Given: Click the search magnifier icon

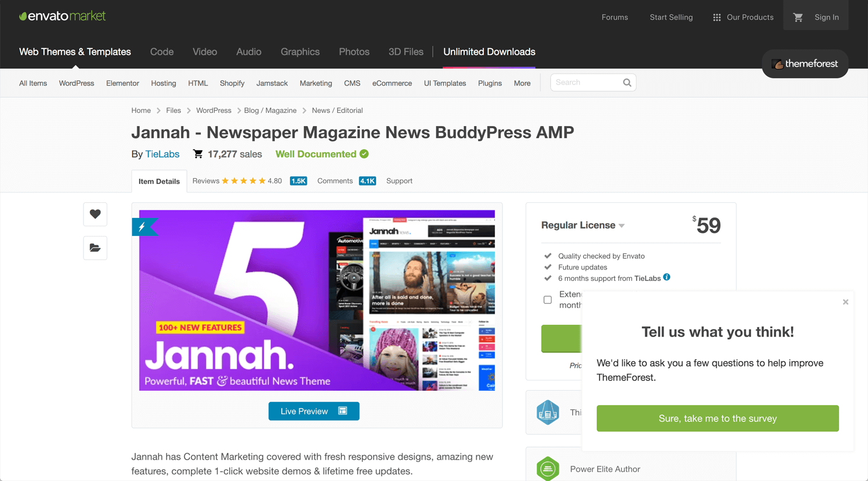Looking at the screenshot, I should pyautogui.click(x=627, y=83).
